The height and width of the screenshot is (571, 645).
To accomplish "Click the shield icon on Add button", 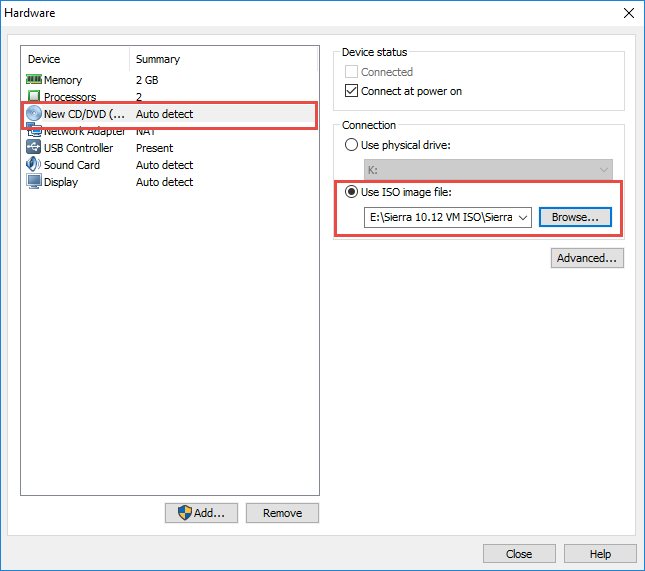I will pos(184,513).
